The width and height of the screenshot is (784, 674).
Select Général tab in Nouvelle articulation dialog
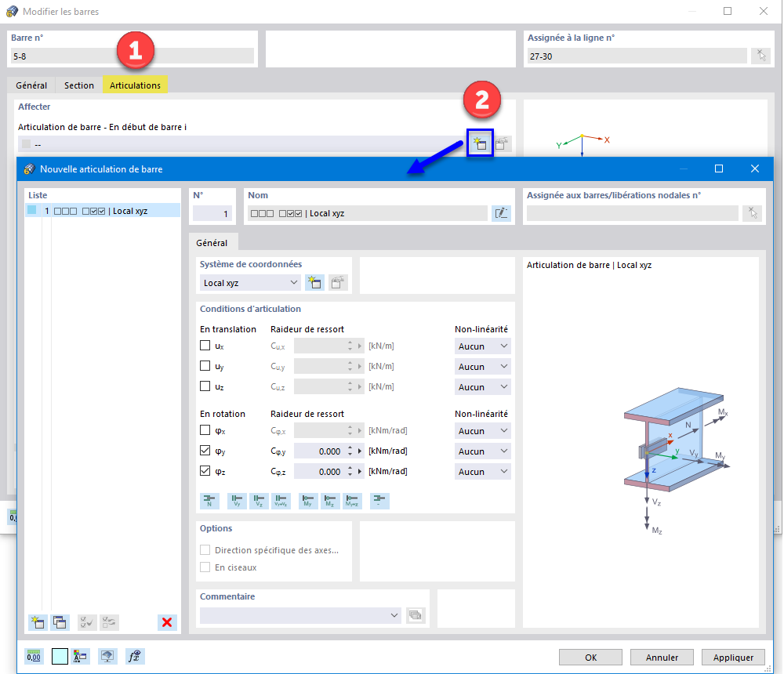[x=212, y=242]
